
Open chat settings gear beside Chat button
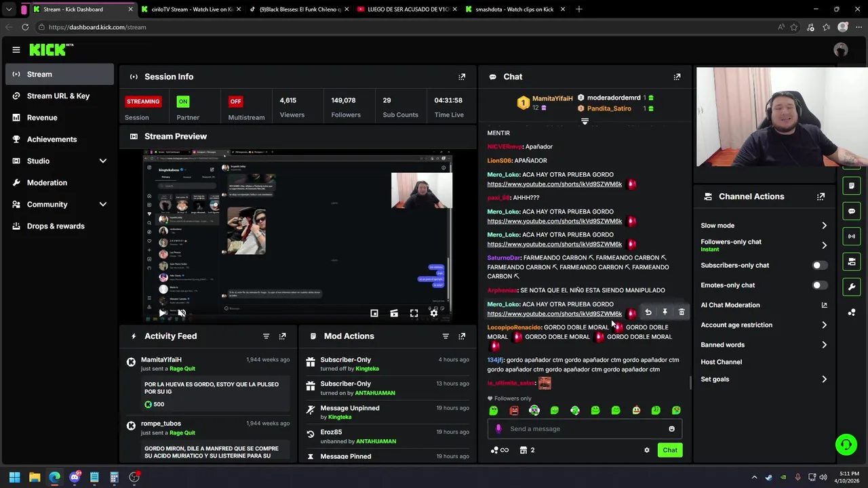click(x=646, y=450)
